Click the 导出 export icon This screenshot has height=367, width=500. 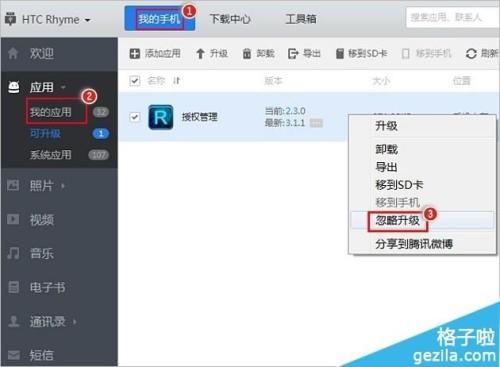[x=293, y=54]
